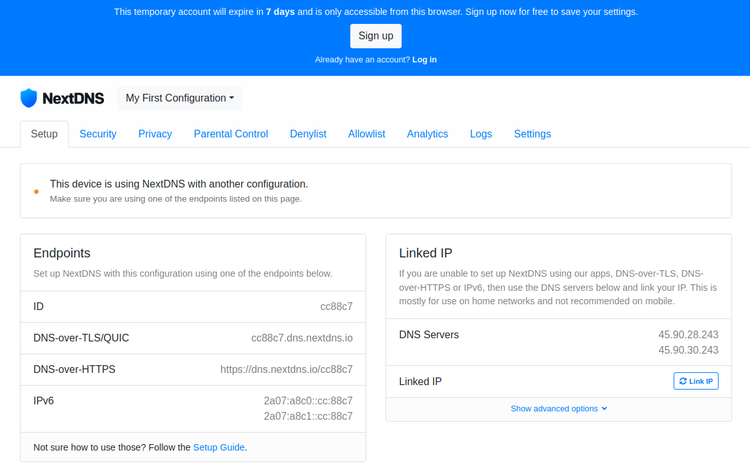Select IPv6 address 2a07:a8c1::cc:88c7
The height and width of the screenshot is (468, 750).
pos(308,416)
